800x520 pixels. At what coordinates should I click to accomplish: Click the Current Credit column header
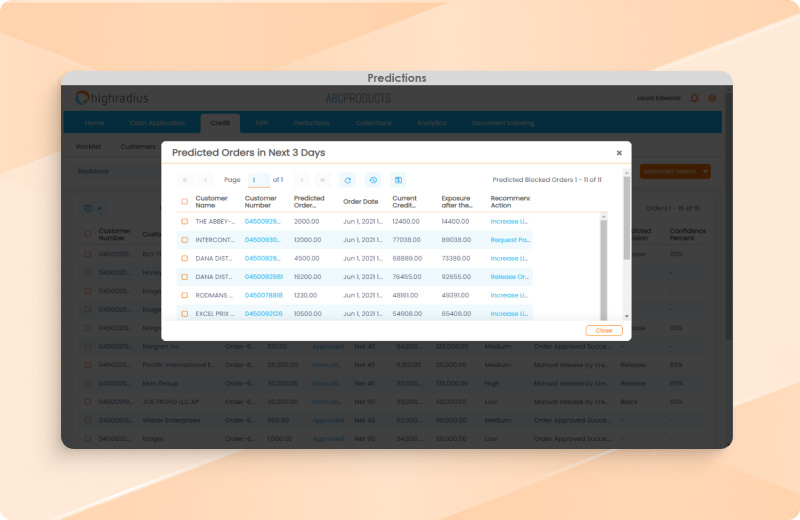click(x=405, y=202)
